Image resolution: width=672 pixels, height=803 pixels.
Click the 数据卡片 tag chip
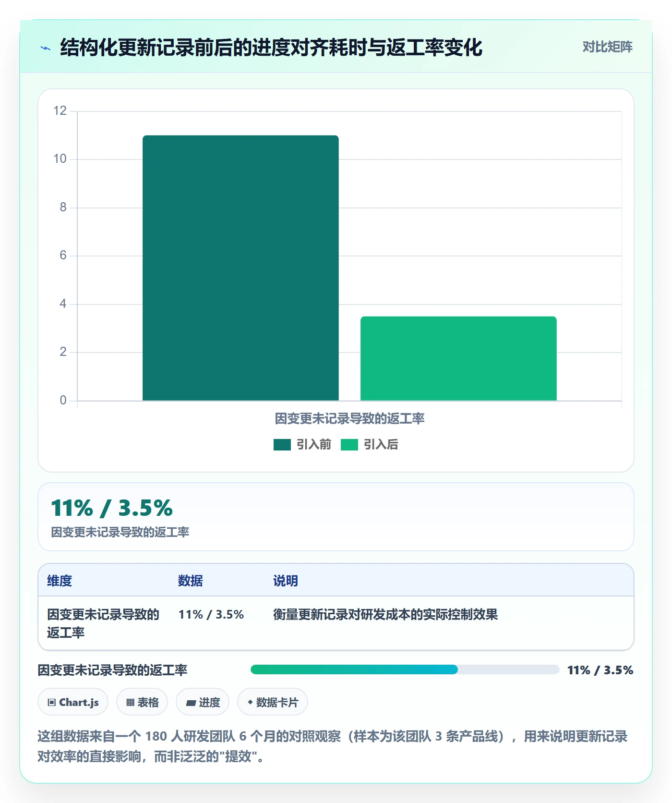273,702
